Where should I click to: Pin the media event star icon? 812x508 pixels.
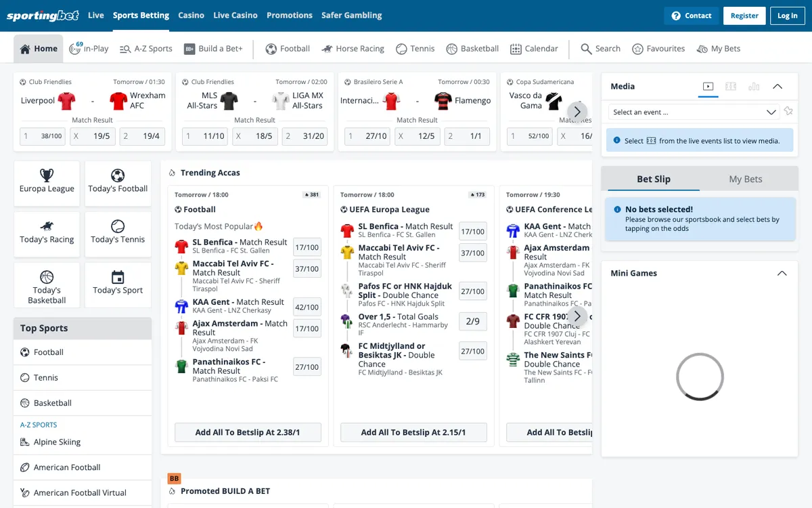(x=788, y=112)
